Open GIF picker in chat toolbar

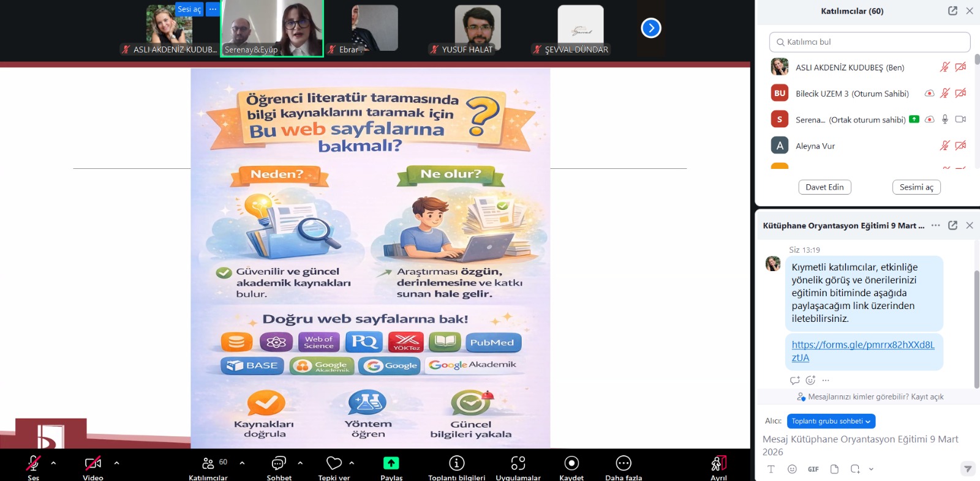pyautogui.click(x=813, y=469)
